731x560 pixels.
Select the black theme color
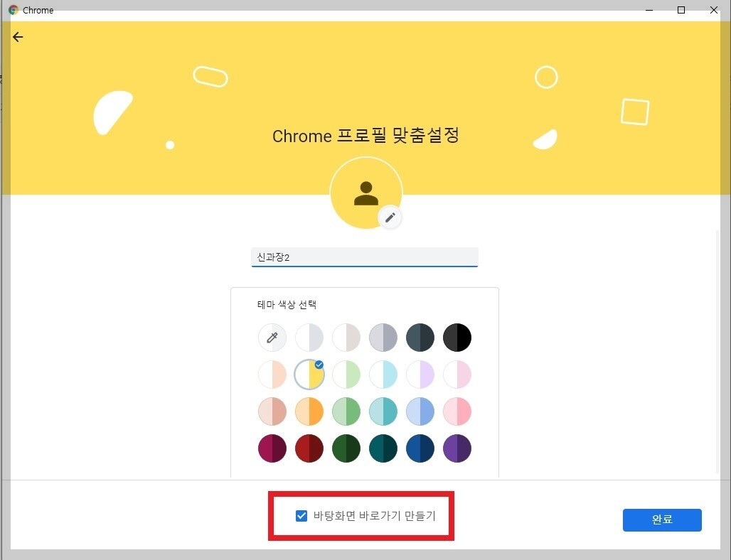457,338
